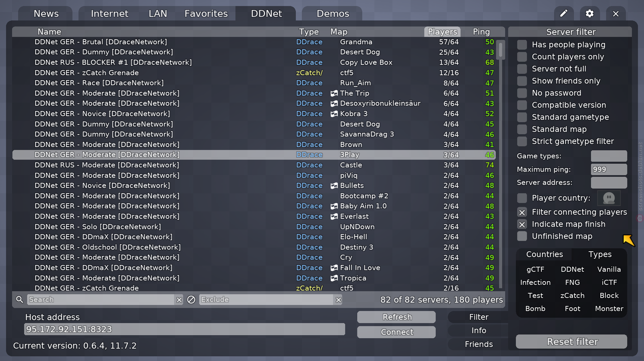Screen dimensions: 644x361
Task: Switch to the News tab
Action: [x=46, y=13]
